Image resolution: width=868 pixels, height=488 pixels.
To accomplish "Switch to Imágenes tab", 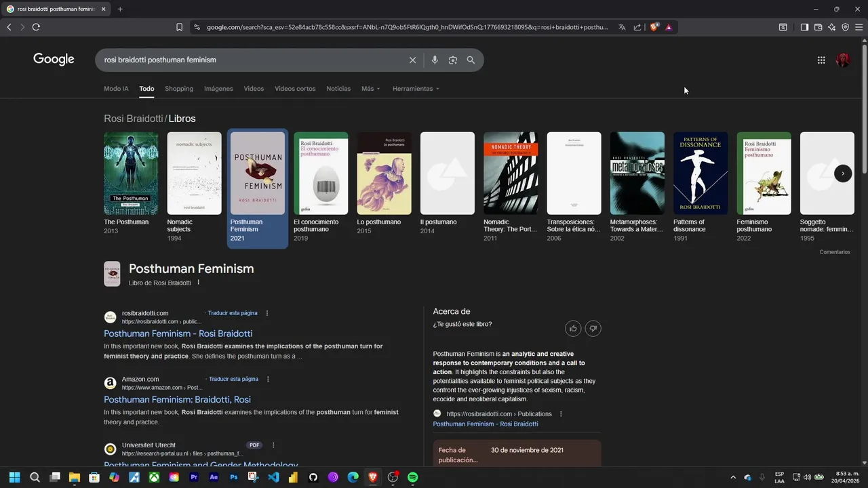I will pyautogui.click(x=218, y=89).
